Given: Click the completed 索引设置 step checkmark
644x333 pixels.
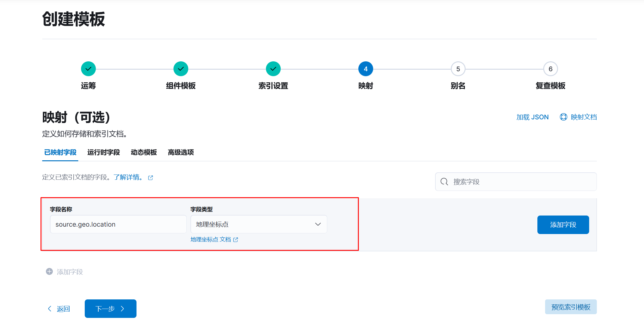Looking at the screenshot, I should click(x=273, y=69).
